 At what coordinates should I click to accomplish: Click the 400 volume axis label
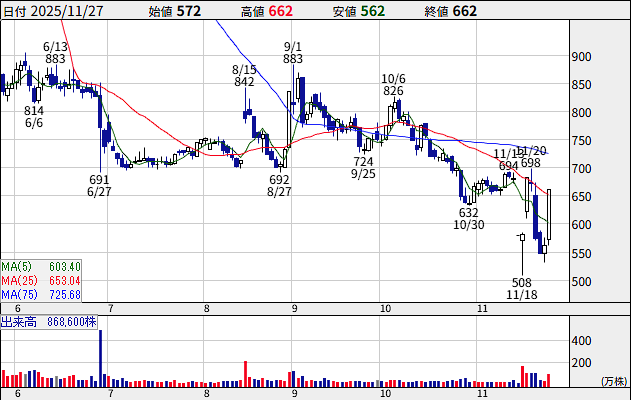click(582, 341)
